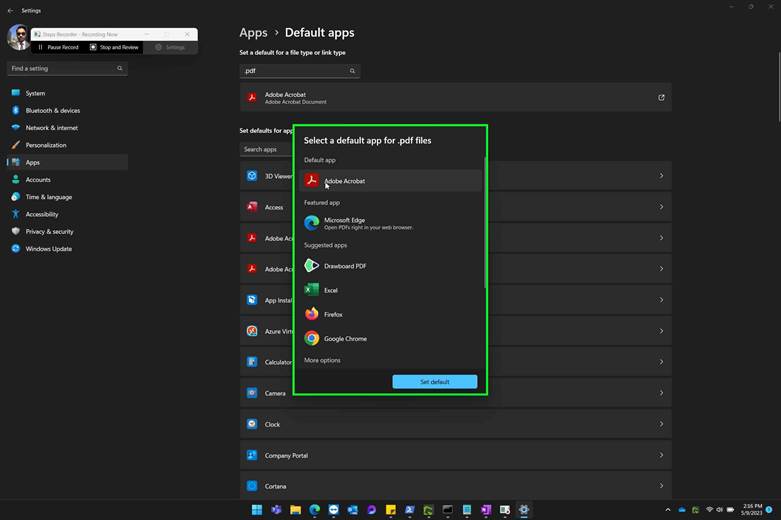Open Microsoft Teams from the taskbar
Viewport: 781px width, 520px height.
276,510
